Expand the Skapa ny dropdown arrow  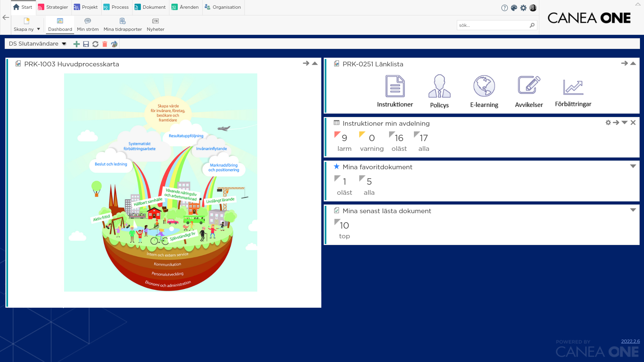click(39, 29)
